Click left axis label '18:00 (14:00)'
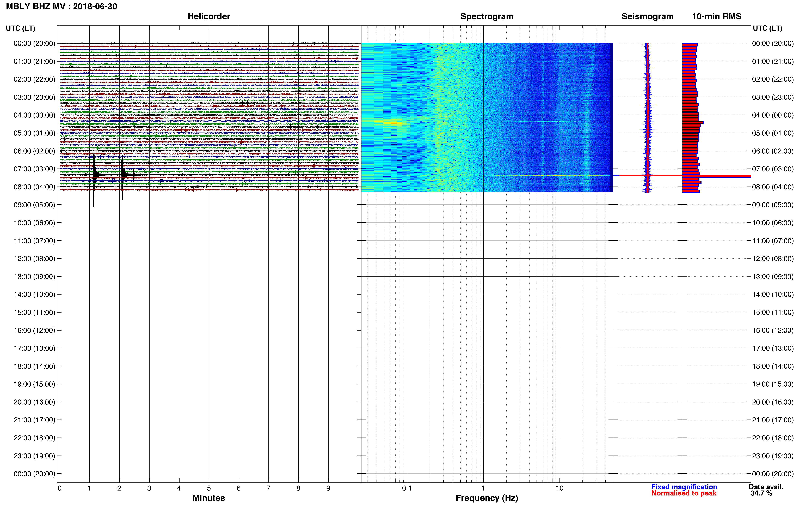Screen dimensions: 812x508 point(34,366)
